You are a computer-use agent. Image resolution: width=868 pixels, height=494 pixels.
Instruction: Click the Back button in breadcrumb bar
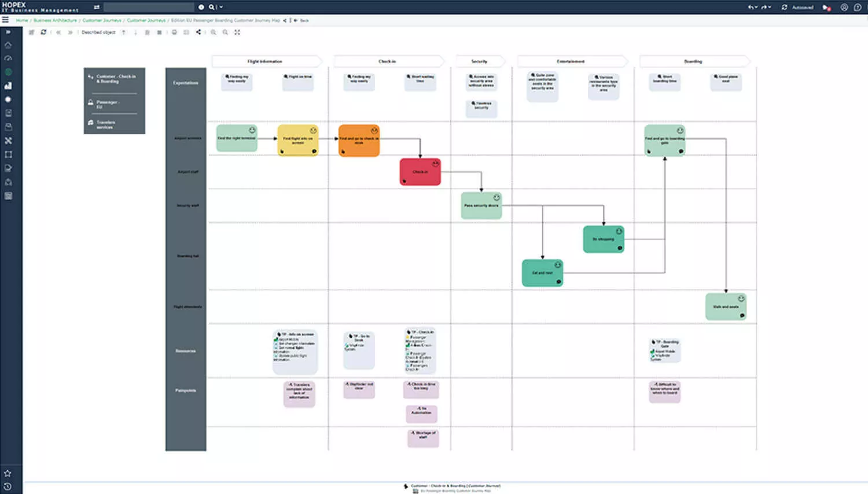click(x=301, y=20)
